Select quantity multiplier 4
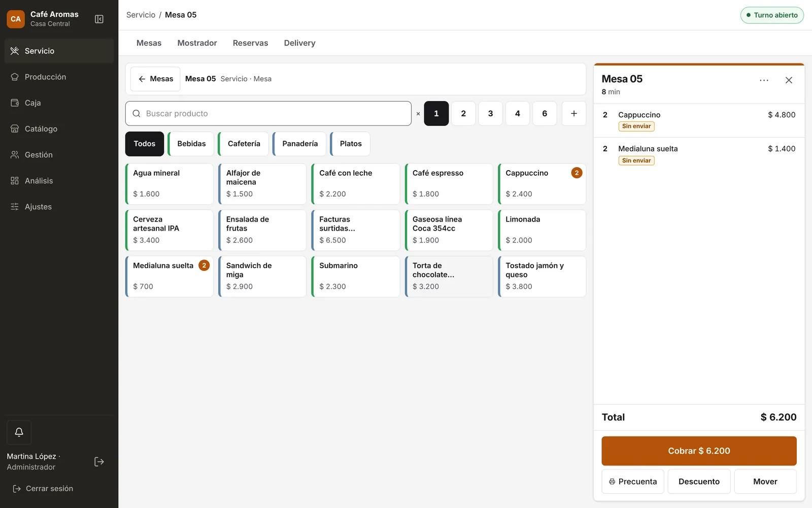 pos(518,113)
